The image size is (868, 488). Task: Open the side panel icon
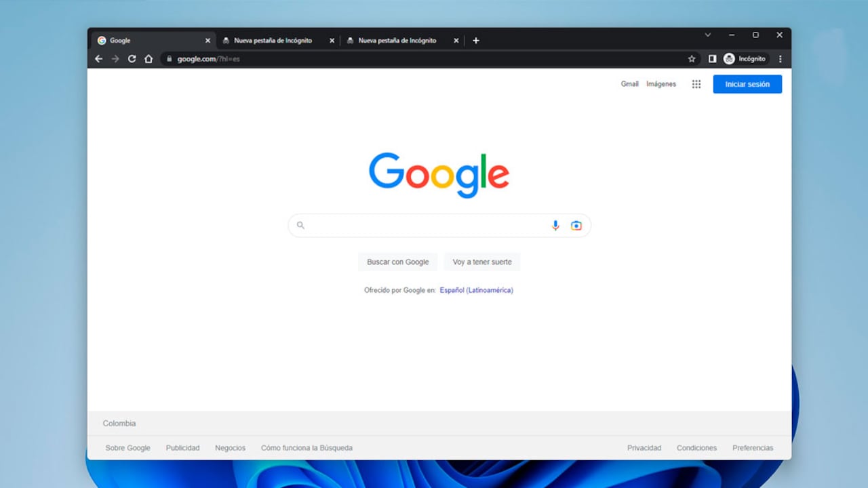click(x=712, y=59)
